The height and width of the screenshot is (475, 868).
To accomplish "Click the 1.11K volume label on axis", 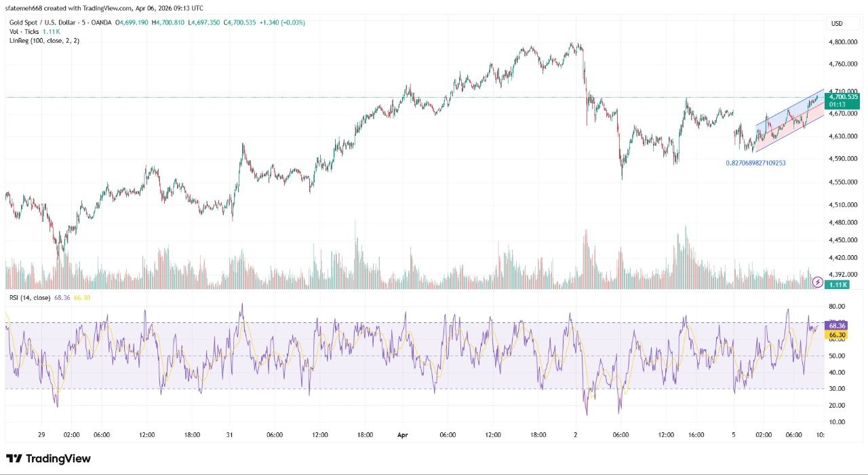I will [838, 285].
